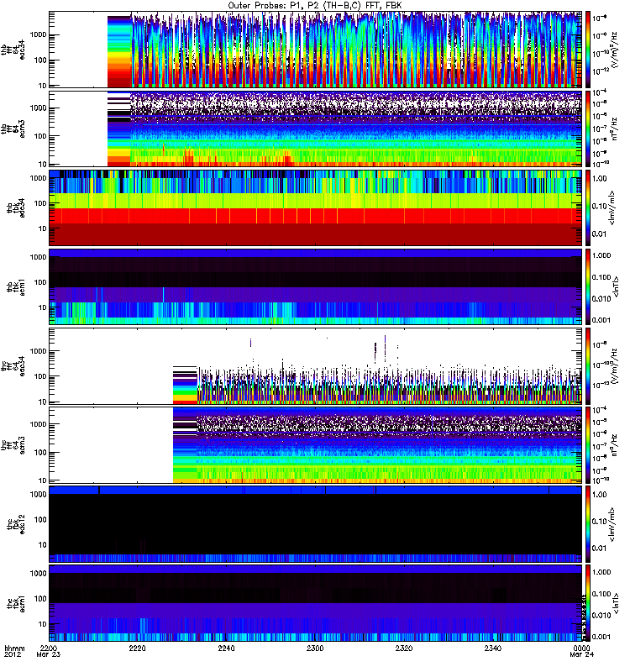Click the 2220 time axis tick label
Image resolution: width=630 pixels, height=672 pixels.
[138, 649]
